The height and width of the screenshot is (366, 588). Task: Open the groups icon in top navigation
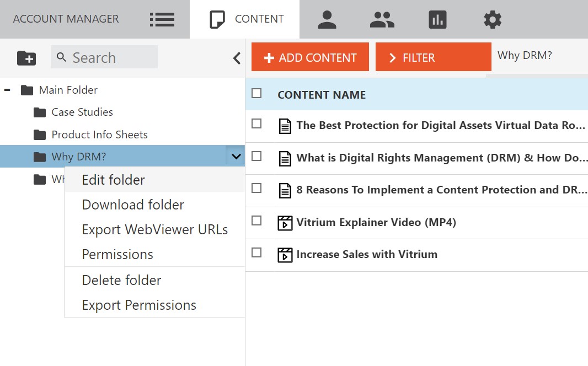[382, 18]
